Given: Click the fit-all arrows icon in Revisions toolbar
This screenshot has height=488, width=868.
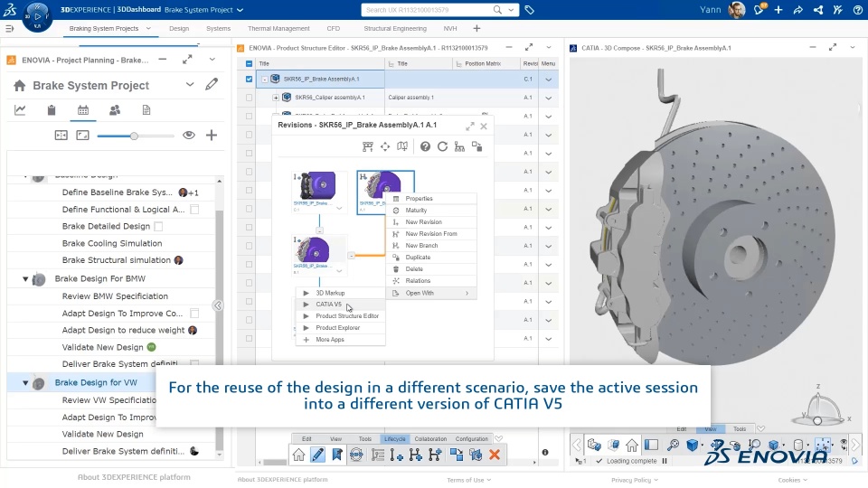Looking at the screenshot, I should point(385,146).
